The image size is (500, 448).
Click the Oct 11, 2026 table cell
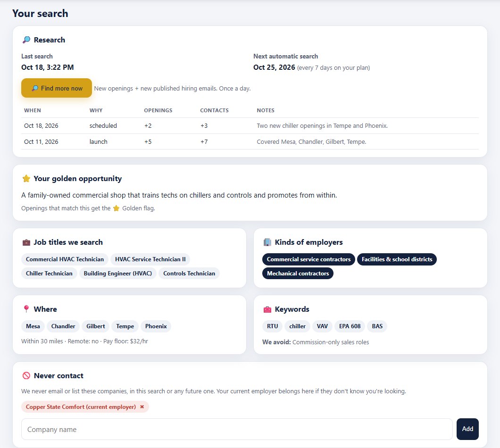[x=41, y=141]
